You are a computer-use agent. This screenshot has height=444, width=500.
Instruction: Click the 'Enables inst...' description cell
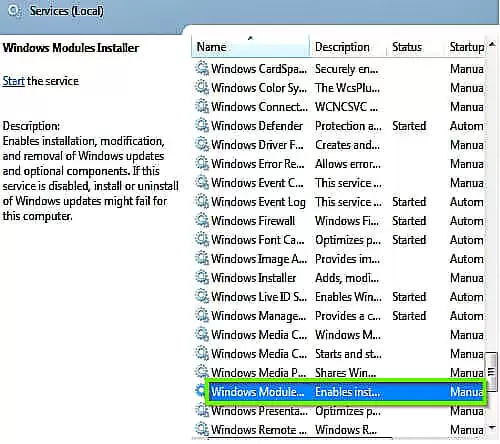point(348,392)
